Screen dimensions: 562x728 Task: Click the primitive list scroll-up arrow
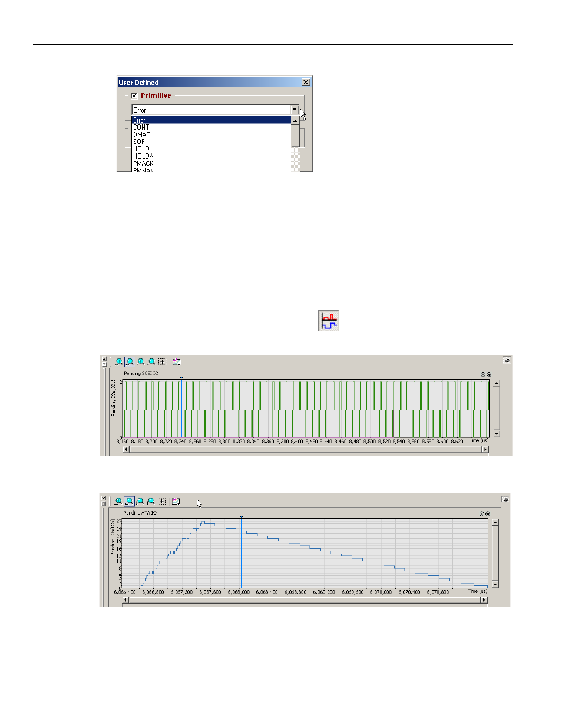296,120
